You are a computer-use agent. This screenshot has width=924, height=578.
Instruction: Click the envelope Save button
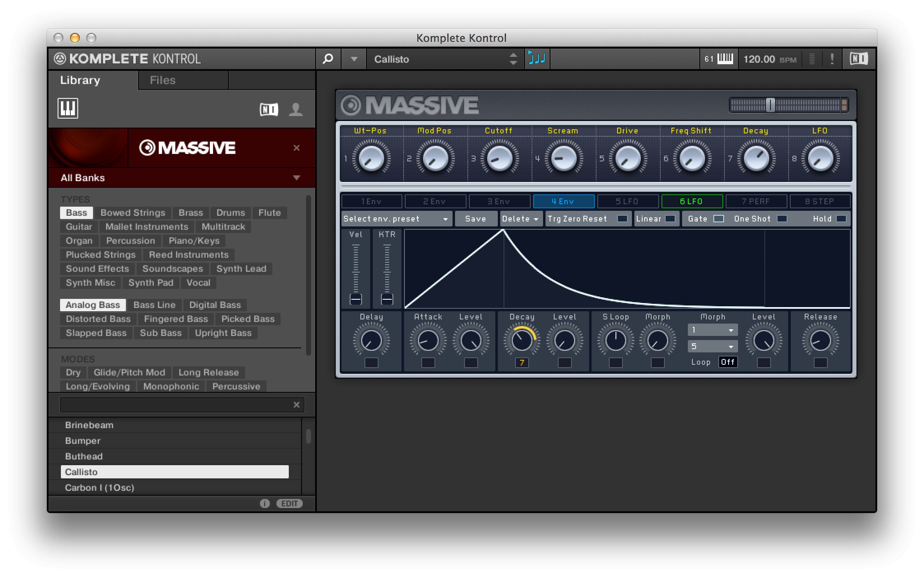click(476, 219)
